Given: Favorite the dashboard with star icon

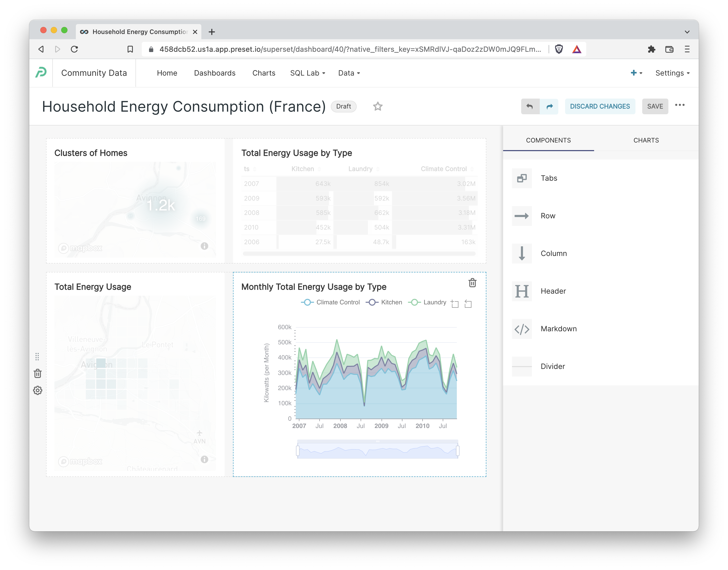Looking at the screenshot, I should point(378,106).
